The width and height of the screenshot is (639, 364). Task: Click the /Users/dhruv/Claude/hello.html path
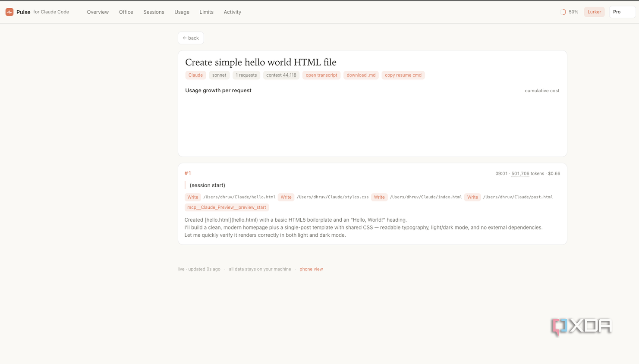(239, 197)
